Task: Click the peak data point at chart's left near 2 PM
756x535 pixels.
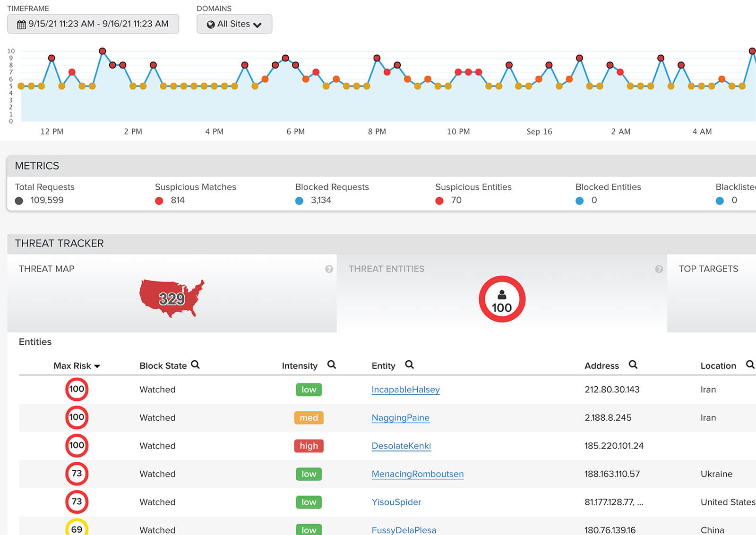Action: (x=102, y=51)
